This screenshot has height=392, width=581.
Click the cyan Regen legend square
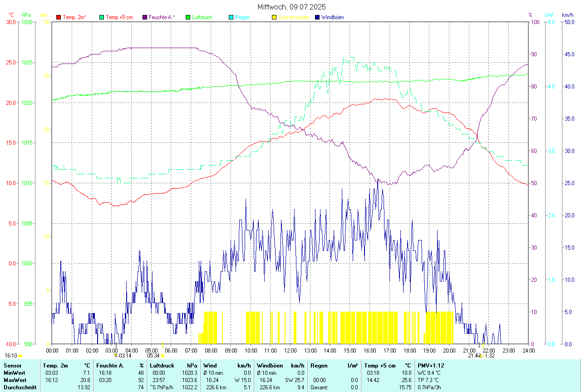pyautogui.click(x=231, y=17)
